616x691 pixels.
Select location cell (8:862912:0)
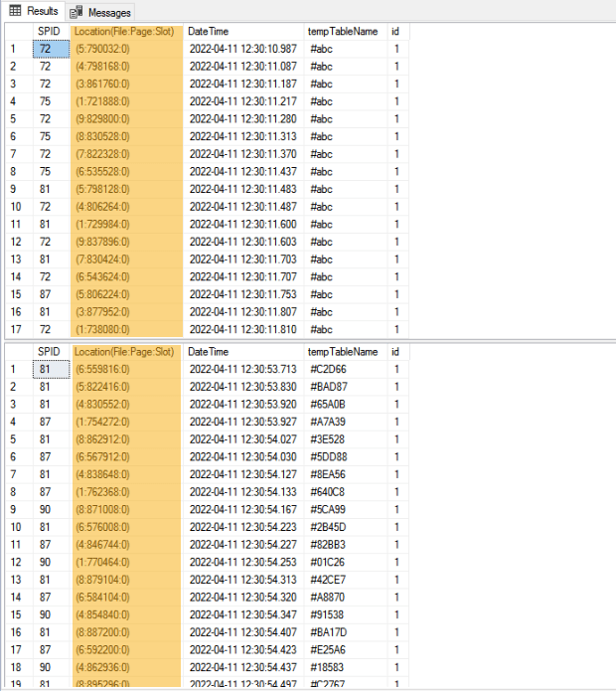(x=126, y=439)
